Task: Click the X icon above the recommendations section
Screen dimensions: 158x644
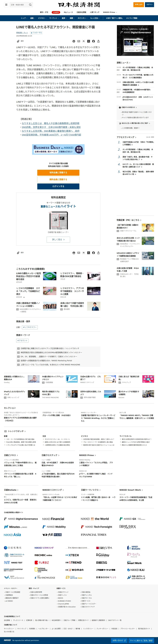Action: pos(88,253)
